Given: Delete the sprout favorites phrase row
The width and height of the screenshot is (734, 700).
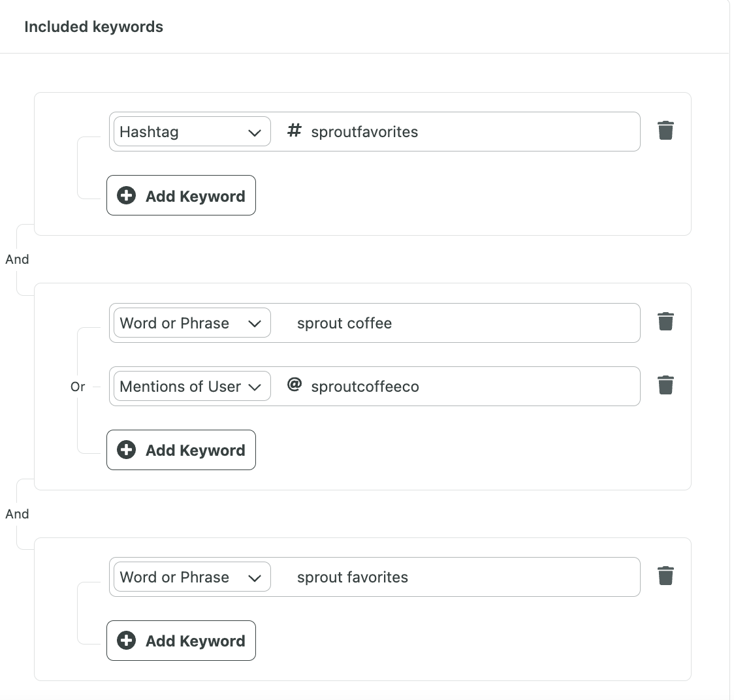Looking at the screenshot, I should click(665, 576).
